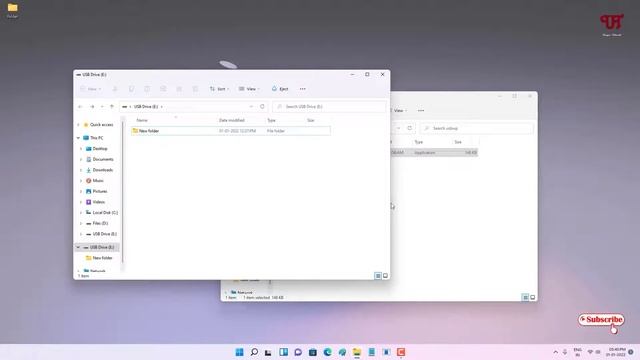
Task: Click the Copy icon in the toolbar
Action: tap(131, 89)
